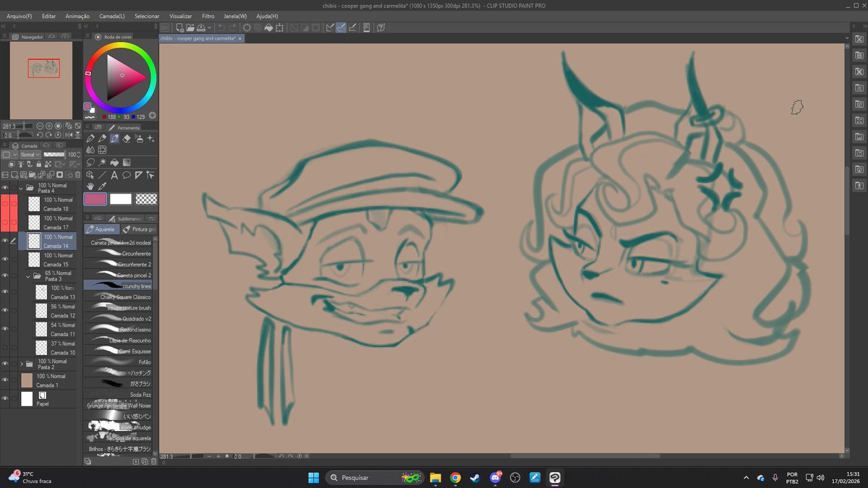Screen dimensions: 868x488
Task: Select the Eyedropper tool
Action: point(102,186)
